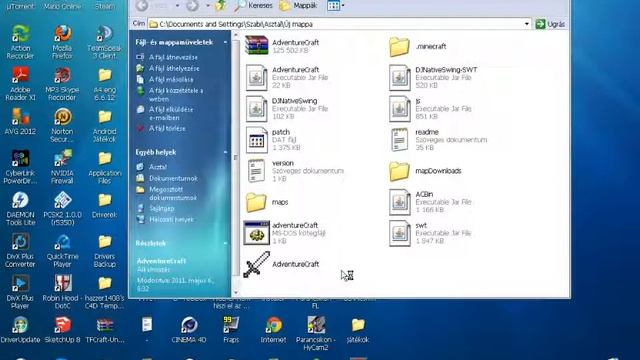Open the .minecraft folder
The image size is (640, 360).
tap(417, 46)
